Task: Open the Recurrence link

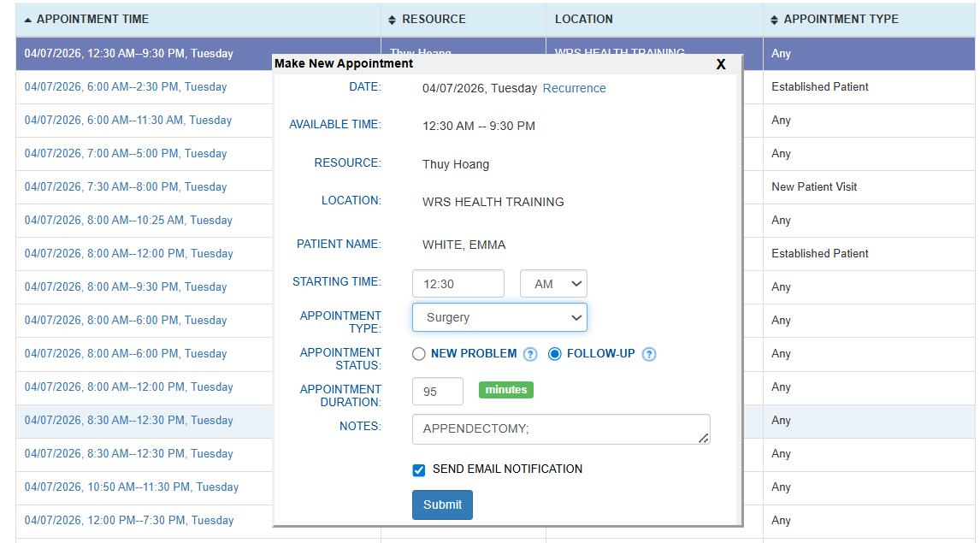Action: coord(574,88)
